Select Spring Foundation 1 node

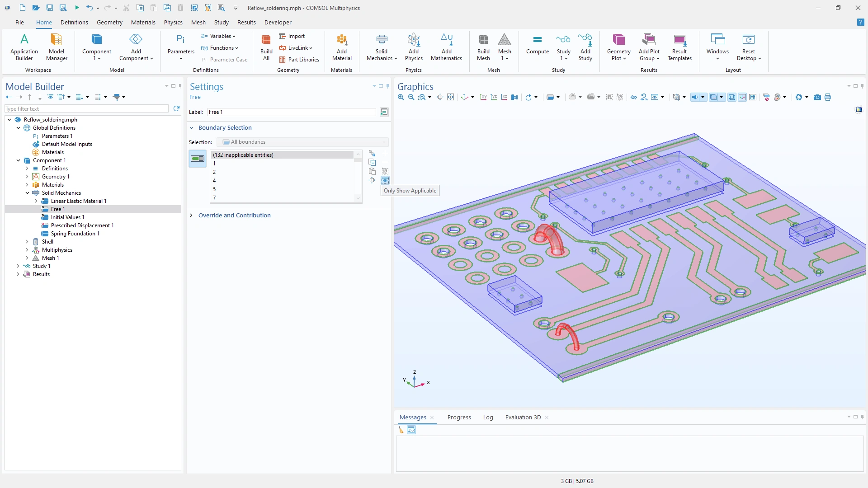click(75, 234)
